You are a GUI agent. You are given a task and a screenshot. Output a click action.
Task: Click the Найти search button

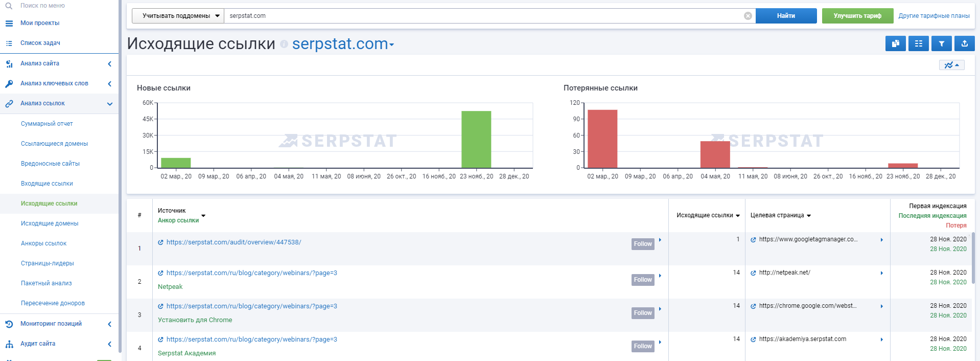point(786,16)
